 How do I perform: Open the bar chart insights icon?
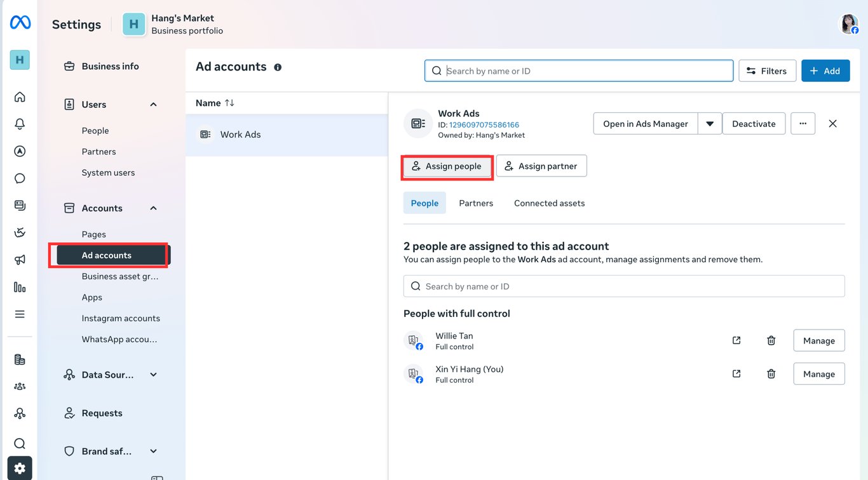[20, 287]
